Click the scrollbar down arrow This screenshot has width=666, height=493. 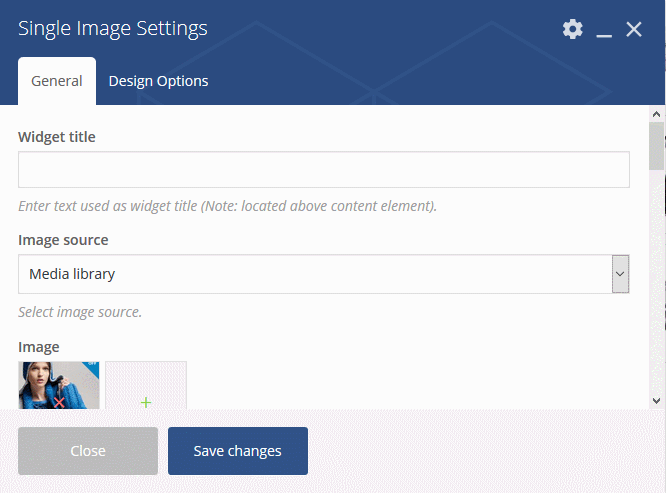point(656,400)
